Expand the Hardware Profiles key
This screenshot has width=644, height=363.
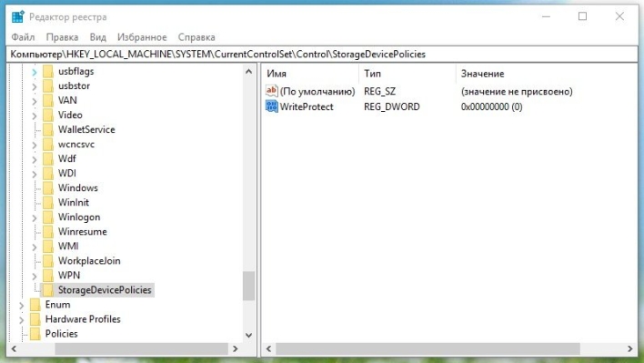tap(21, 320)
